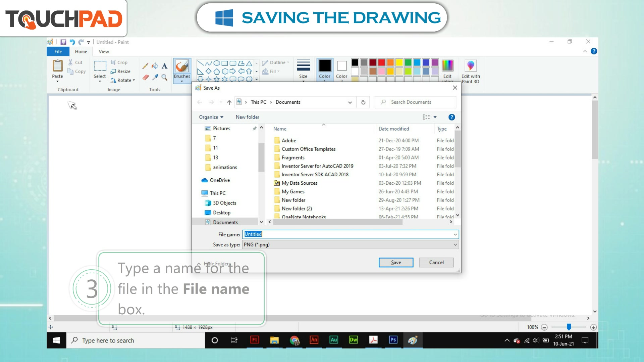Choose the Oval shape in shapes gallery
This screenshot has height=362, width=644.
(x=217, y=63)
